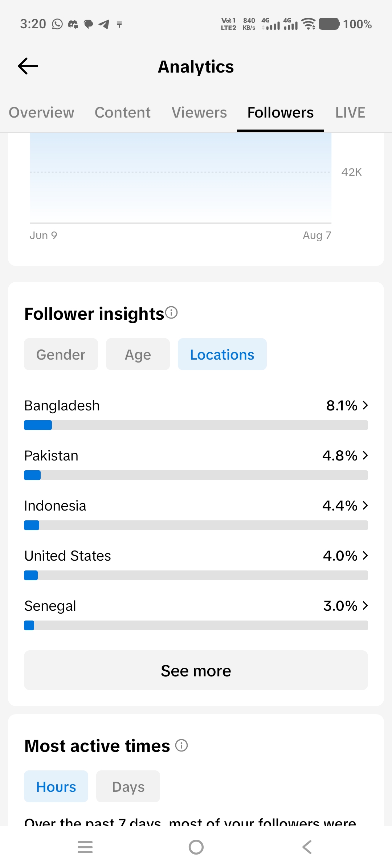Open the Follower insights info icon

[x=171, y=312]
